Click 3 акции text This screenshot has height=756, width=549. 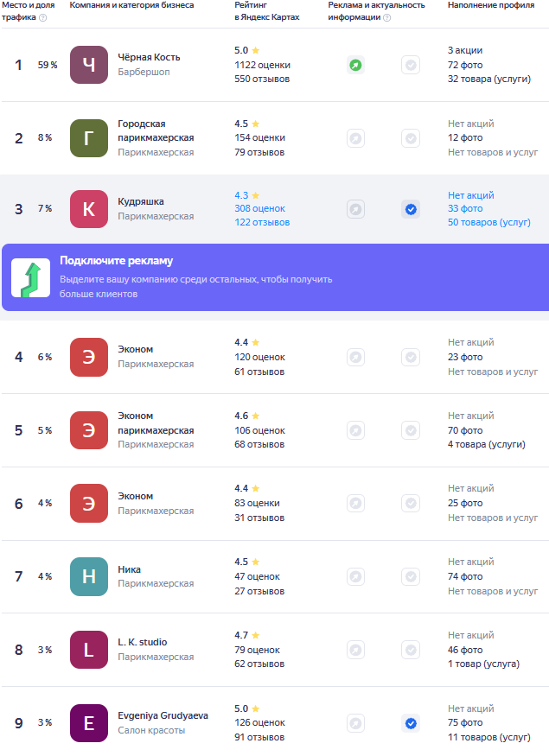pos(464,51)
